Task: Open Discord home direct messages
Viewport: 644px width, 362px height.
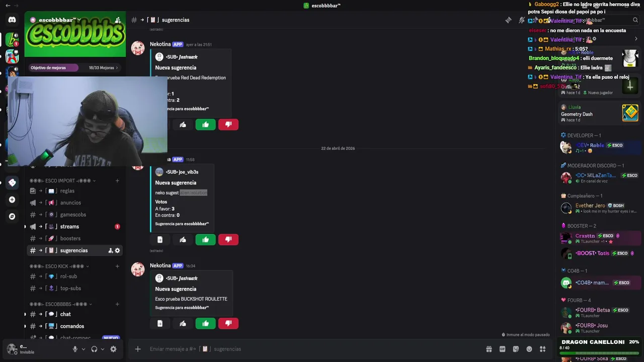Action: (12, 20)
